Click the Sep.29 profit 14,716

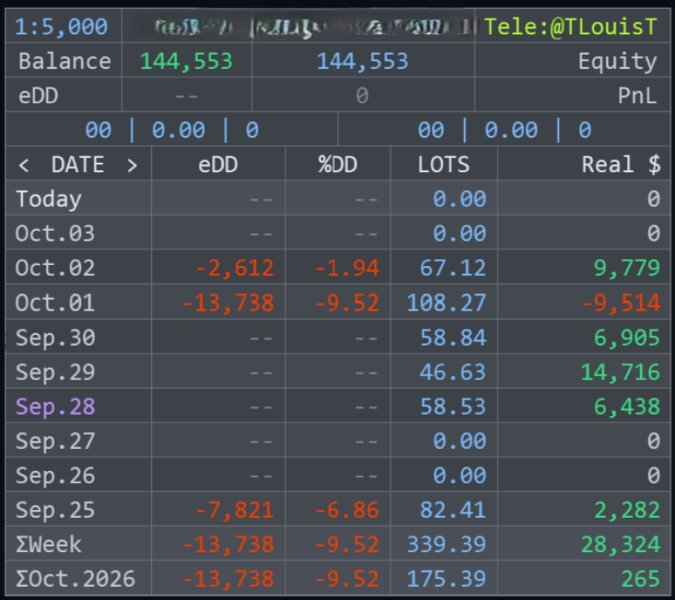[620, 373]
